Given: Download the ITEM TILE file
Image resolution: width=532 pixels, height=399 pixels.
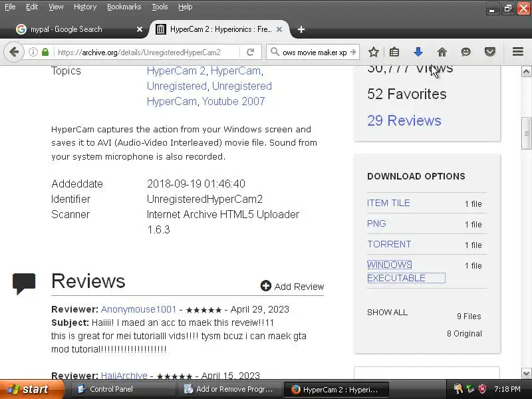Looking at the screenshot, I should pyautogui.click(x=388, y=203).
